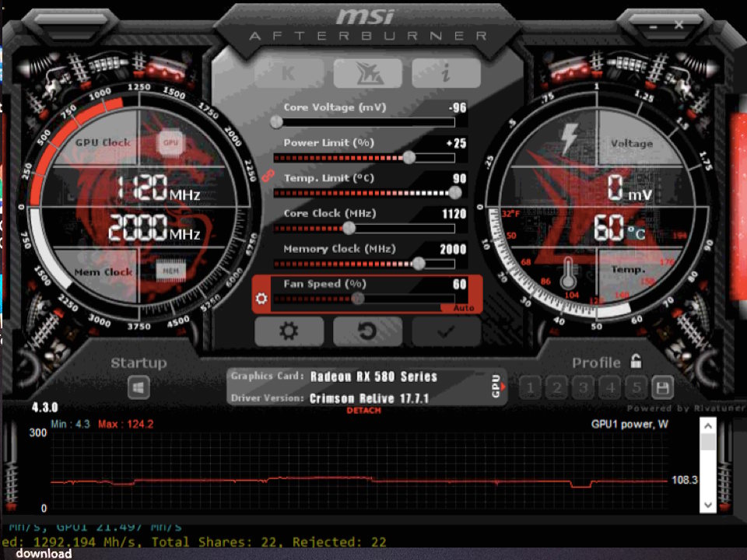Open Afterburner settings gear button
The height and width of the screenshot is (560, 747).
pyautogui.click(x=289, y=331)
